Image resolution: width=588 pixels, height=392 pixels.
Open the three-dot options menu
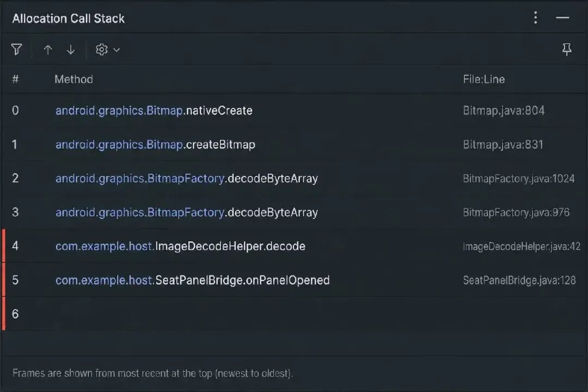coord(536,17)
